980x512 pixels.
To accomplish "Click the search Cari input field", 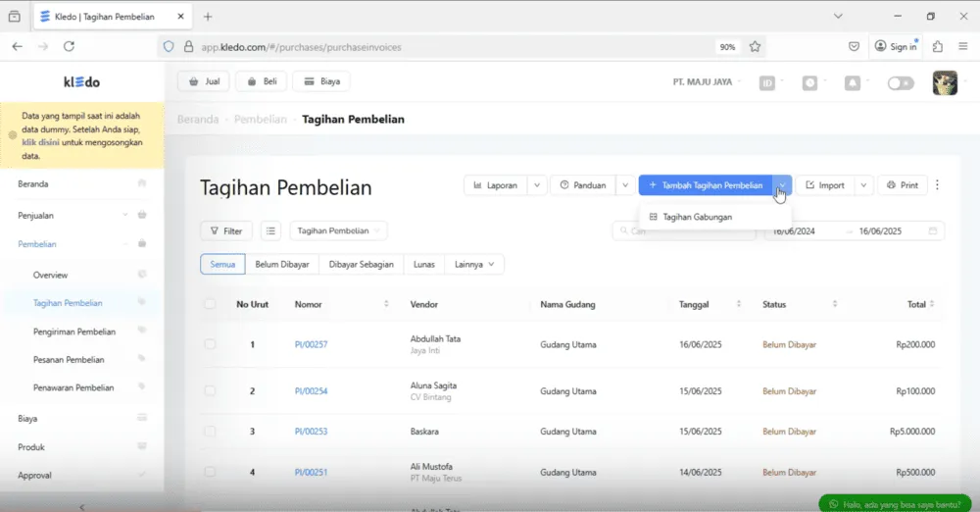I will tap(684, 230).
